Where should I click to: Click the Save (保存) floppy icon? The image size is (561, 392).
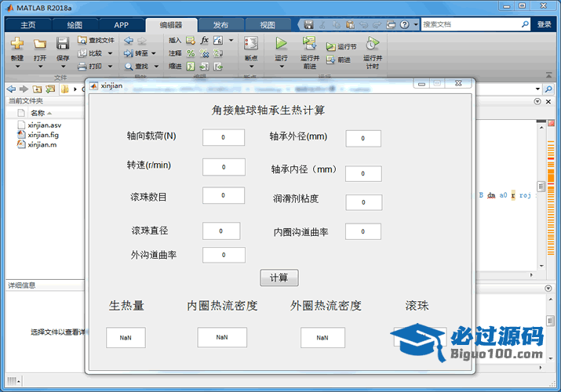63,44
